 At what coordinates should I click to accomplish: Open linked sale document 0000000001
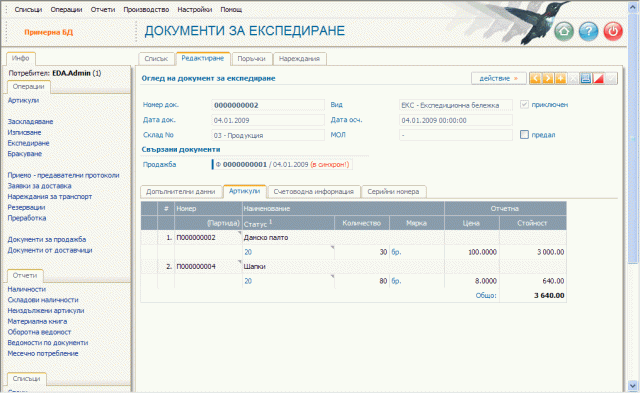(x=245, y=164)
